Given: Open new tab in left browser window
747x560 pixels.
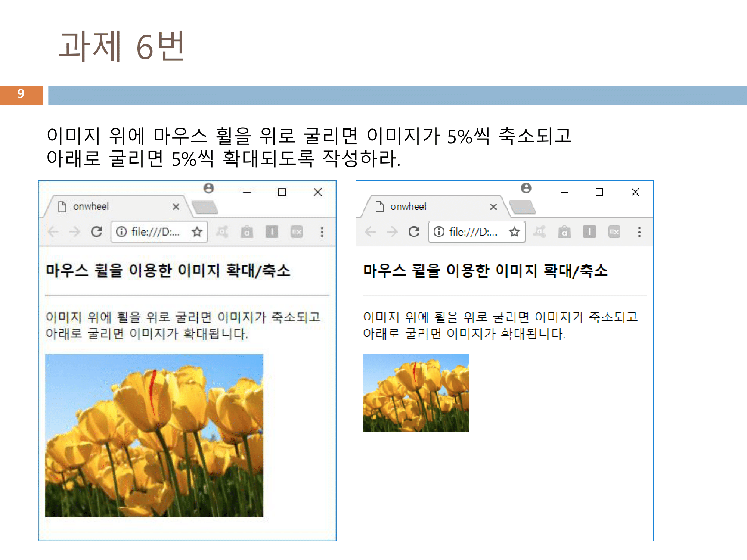Looking at the screenshot, I should click(x=205, y=207).
